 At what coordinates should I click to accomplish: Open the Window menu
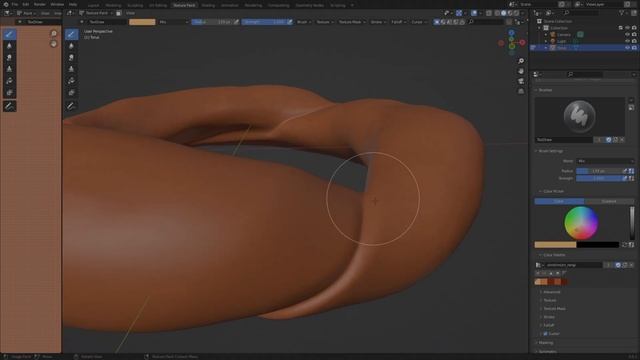[57, 4]
